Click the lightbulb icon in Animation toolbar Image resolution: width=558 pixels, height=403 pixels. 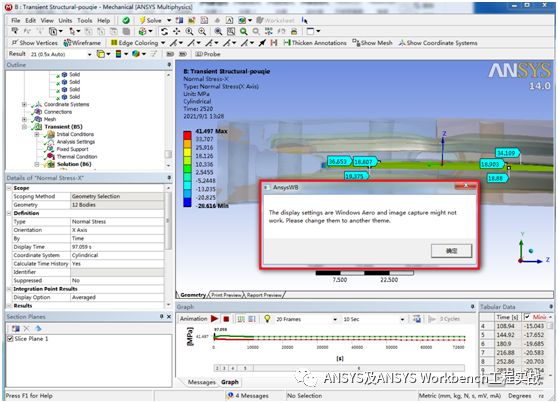(267, 319)
